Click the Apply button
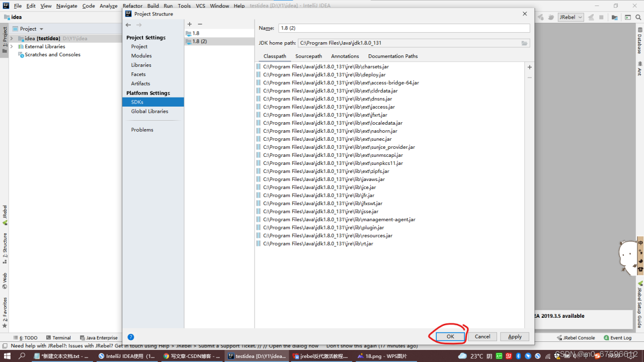 515,337
